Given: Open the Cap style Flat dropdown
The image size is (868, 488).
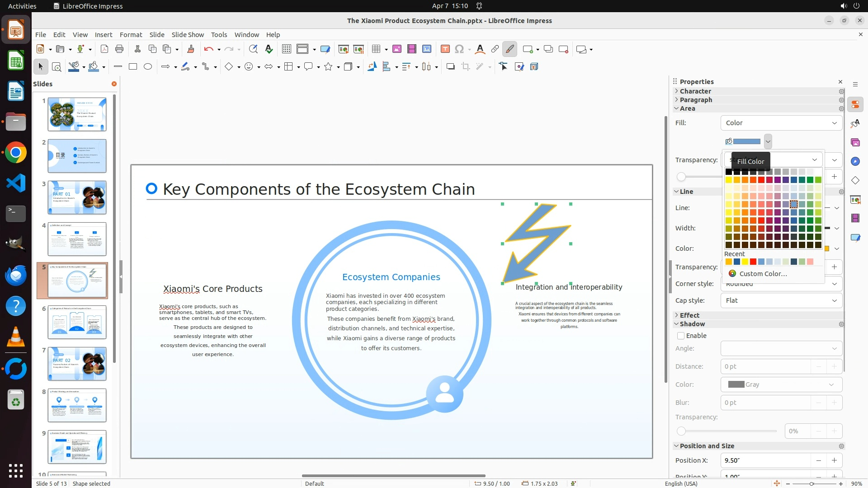Looking at the screenshot, I should pyautogui.click(x=781, y=300).
